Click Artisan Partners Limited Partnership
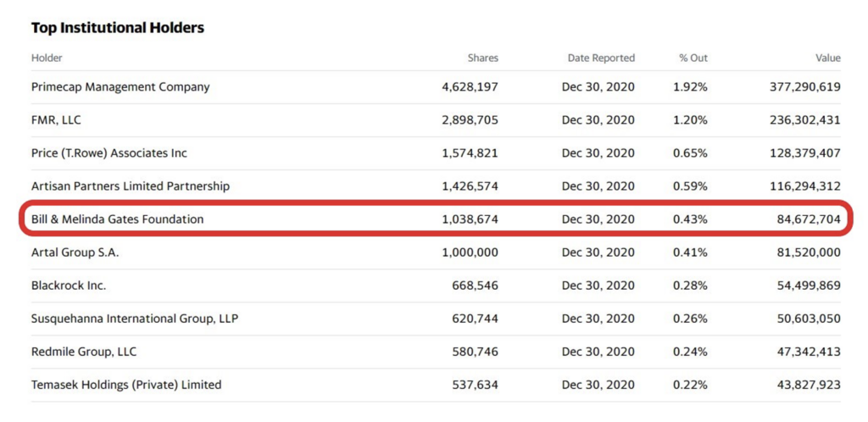 [x=131, y=186]
